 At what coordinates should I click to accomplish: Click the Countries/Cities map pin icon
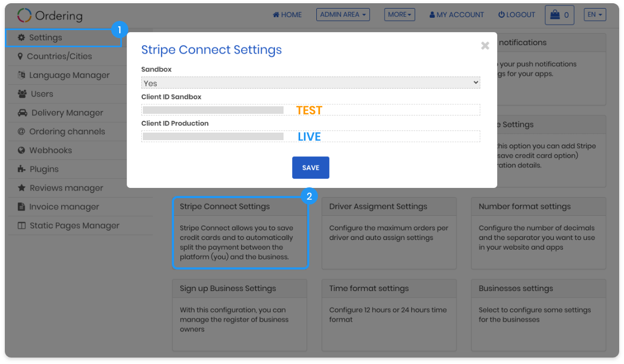coord(20,56)
